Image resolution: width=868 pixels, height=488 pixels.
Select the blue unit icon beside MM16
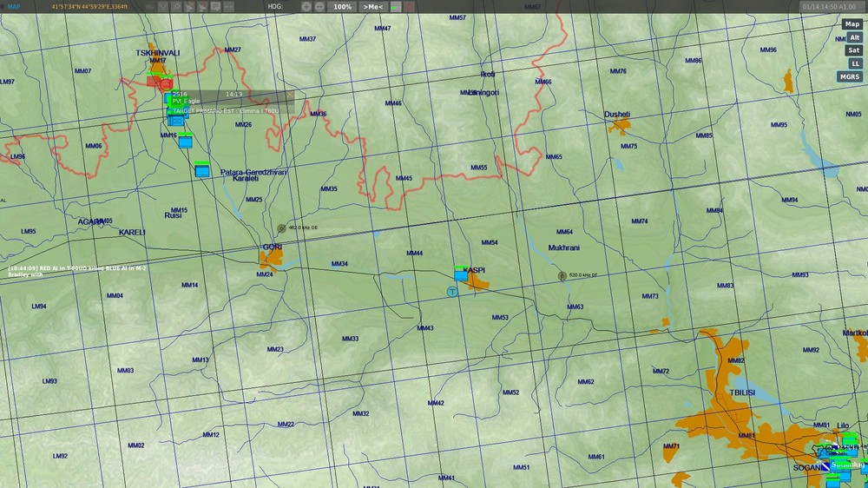[186, 141]
